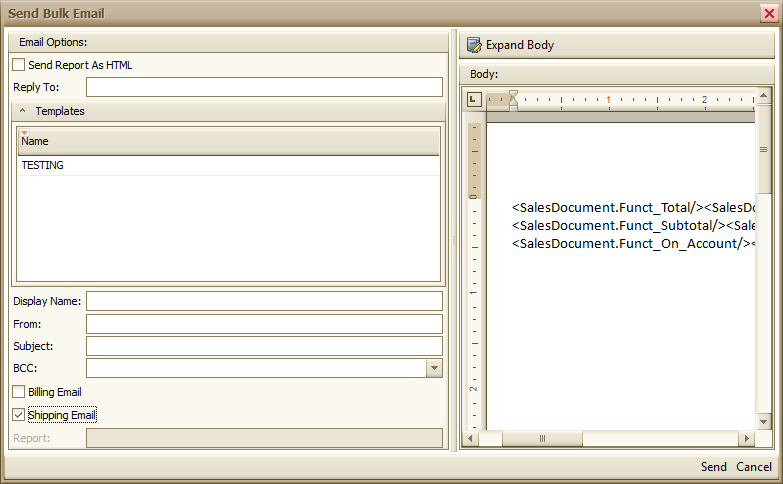The height and width of the screenshot is (484, 783).
Task: Cancel the bulk email dialog
Action: click(753, 467)
